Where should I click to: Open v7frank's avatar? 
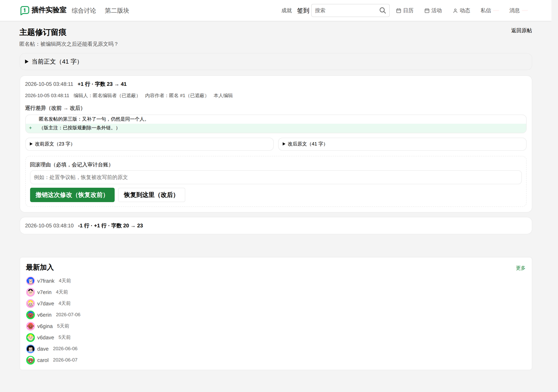(31, 281)
